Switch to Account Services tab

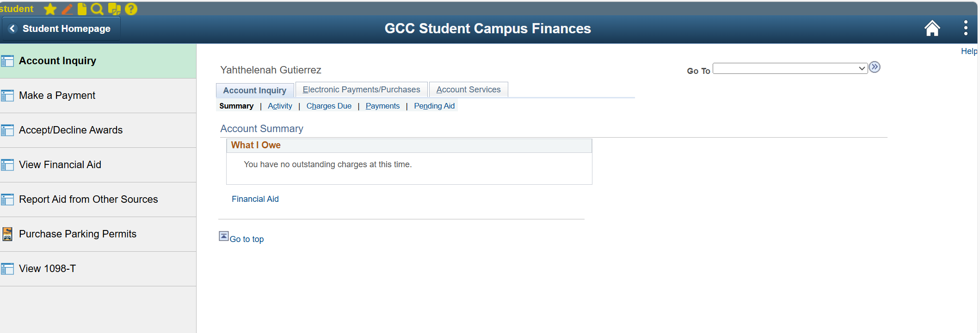468,90
